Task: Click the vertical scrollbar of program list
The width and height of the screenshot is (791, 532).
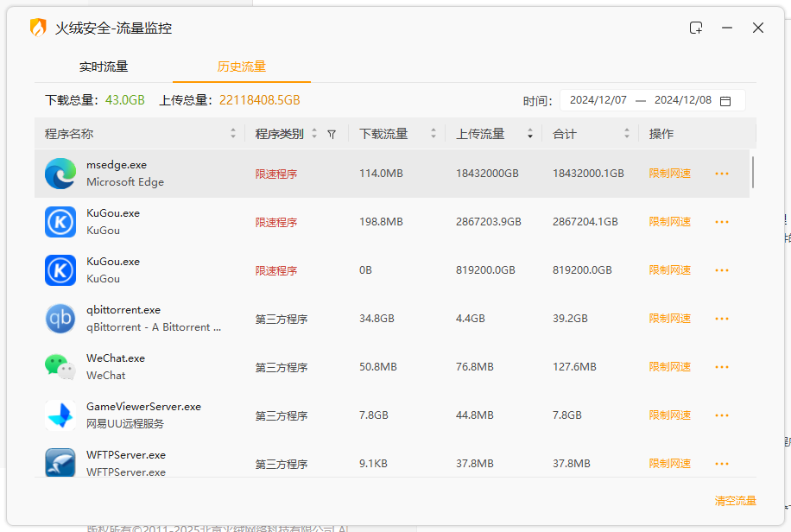Action: [x=753, y=172]
